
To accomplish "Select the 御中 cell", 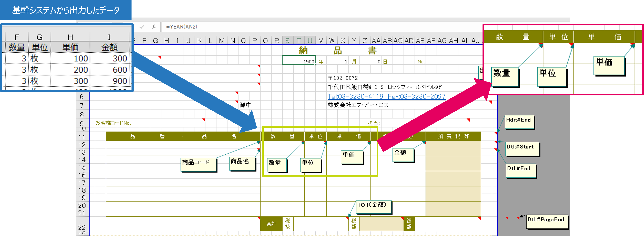I will tap(245, 105).
